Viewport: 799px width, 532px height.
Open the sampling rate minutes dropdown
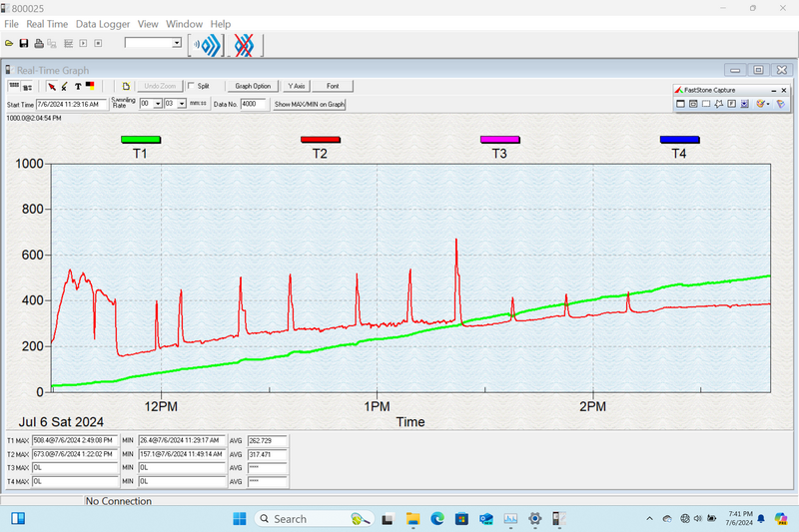point(157,104)
